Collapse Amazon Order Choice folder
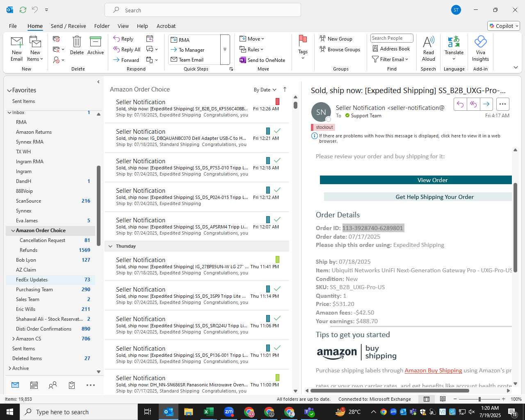Screen dimensions: 525x420 point(13,231)
